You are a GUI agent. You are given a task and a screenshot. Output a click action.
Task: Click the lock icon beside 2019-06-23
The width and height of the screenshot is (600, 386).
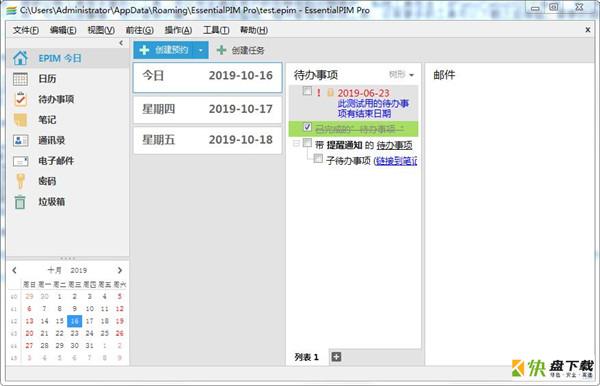(330, 93)
